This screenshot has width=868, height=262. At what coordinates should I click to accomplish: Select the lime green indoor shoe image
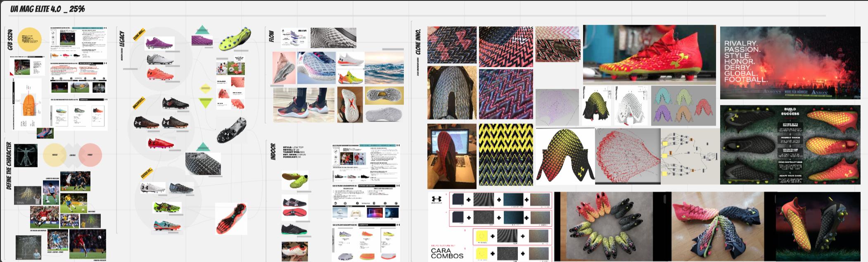pos(295,181)
